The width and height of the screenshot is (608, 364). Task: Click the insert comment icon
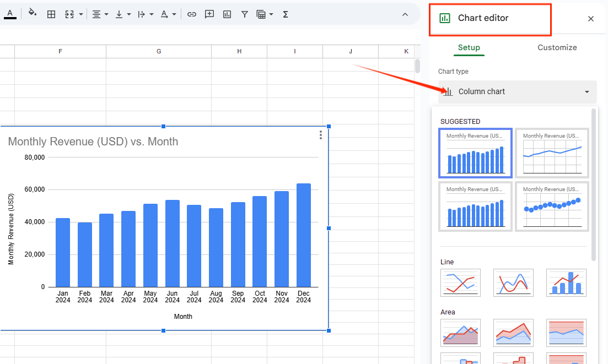[x=209, y=14]
